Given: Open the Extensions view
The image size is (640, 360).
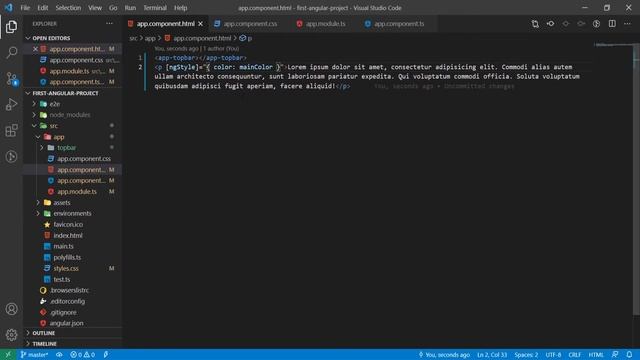Looking at the screenshot, I should click(x=11, y=131).
